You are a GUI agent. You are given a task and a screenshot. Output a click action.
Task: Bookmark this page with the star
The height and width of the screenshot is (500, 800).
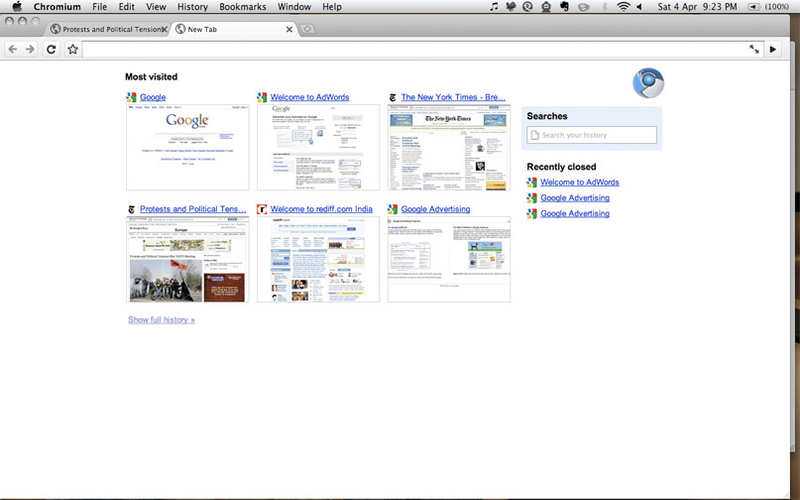[73, 49]
